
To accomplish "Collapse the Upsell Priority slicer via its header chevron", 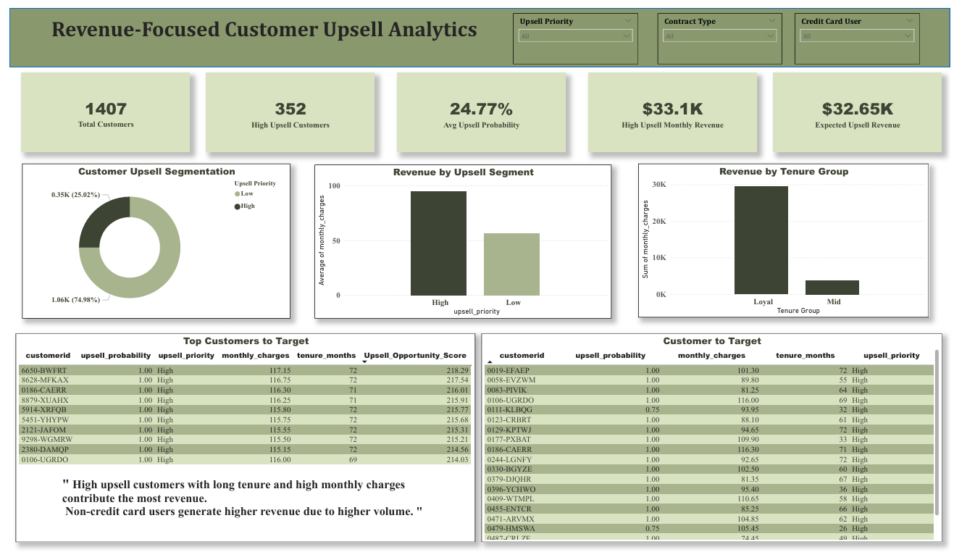I will [627, 21].
